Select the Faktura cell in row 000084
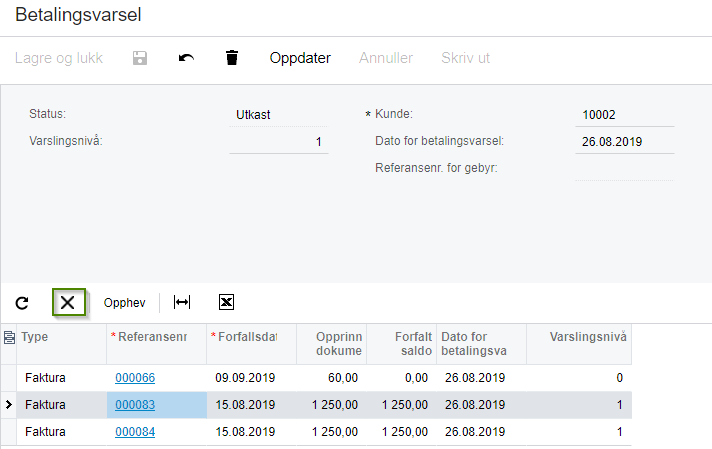Screen dimensions: 712x449 coord(61,432)
